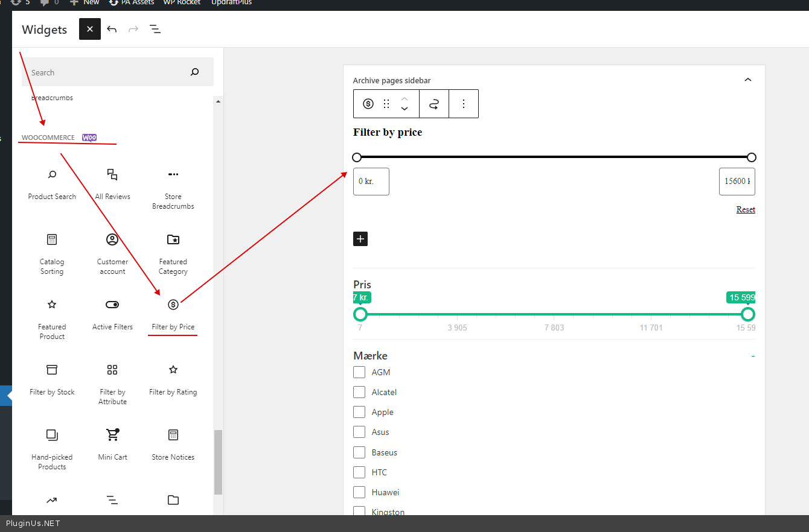Open the WP Rocket admin menu

tap(182, 2)
